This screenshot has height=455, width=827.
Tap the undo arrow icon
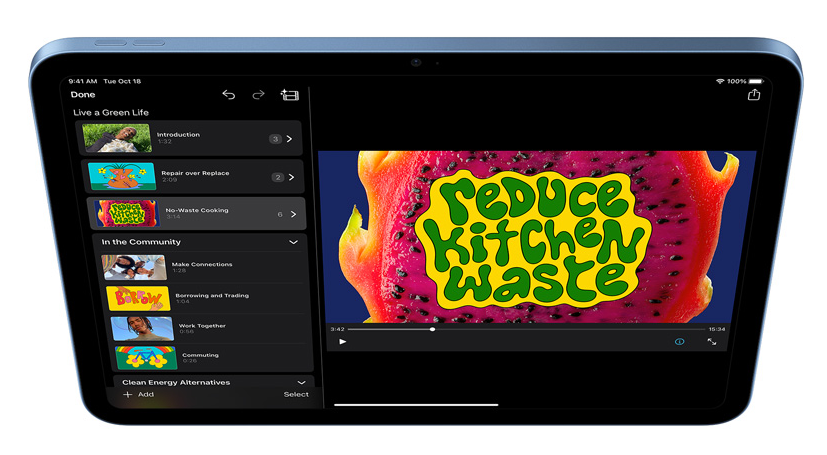(x=228, y=95)
